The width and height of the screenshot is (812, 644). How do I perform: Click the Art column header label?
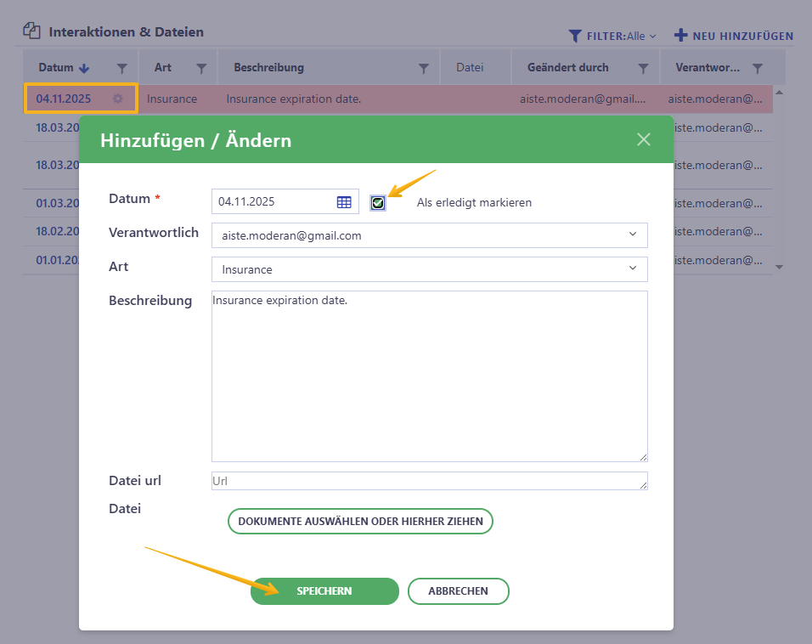point(162,67)
